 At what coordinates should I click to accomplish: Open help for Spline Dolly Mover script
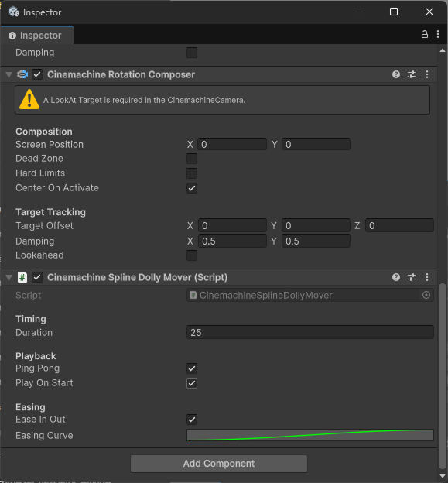coord(396,277)
